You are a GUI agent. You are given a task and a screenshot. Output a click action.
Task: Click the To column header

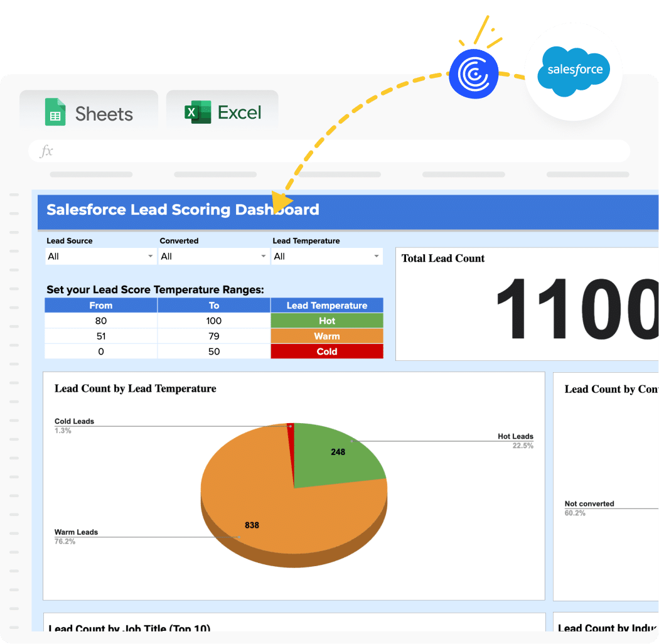tap(214, 305)
